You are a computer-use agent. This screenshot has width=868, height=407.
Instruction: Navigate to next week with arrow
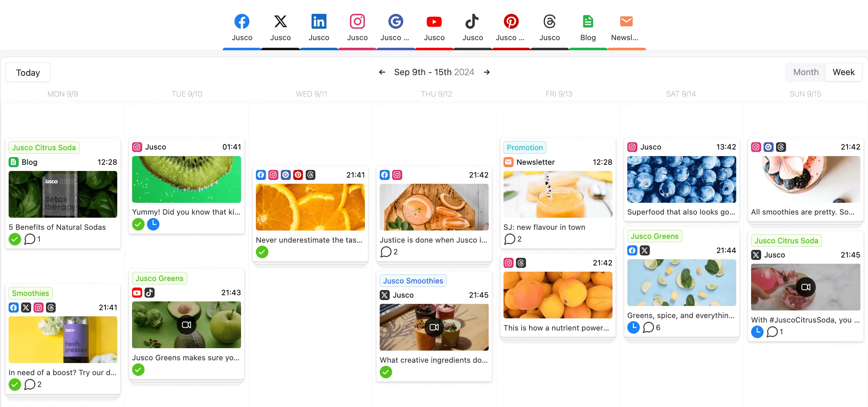pos(487,72)
